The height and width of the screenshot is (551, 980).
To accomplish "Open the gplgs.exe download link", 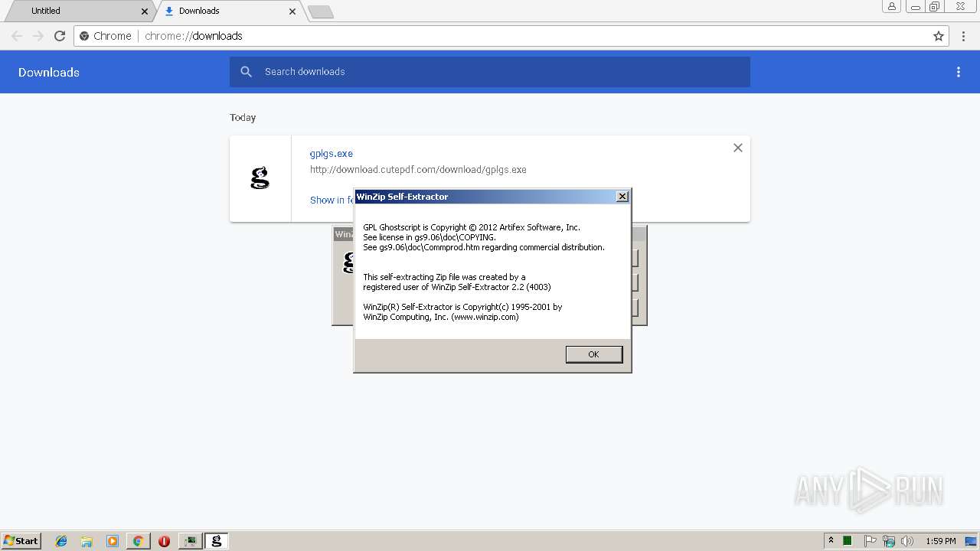I will coord(331,154).
